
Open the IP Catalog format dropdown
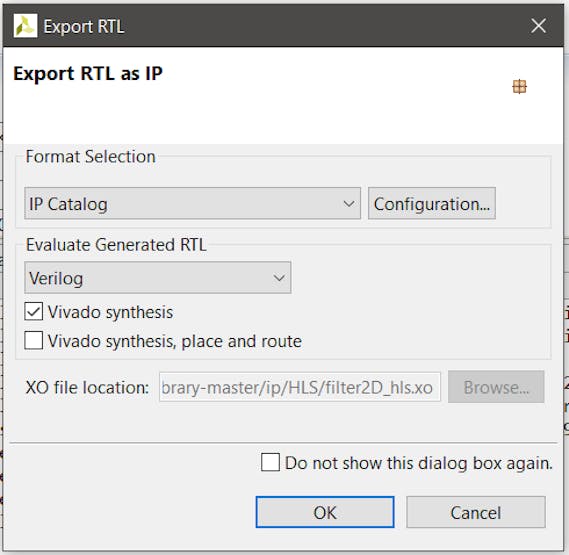(192, 203)
